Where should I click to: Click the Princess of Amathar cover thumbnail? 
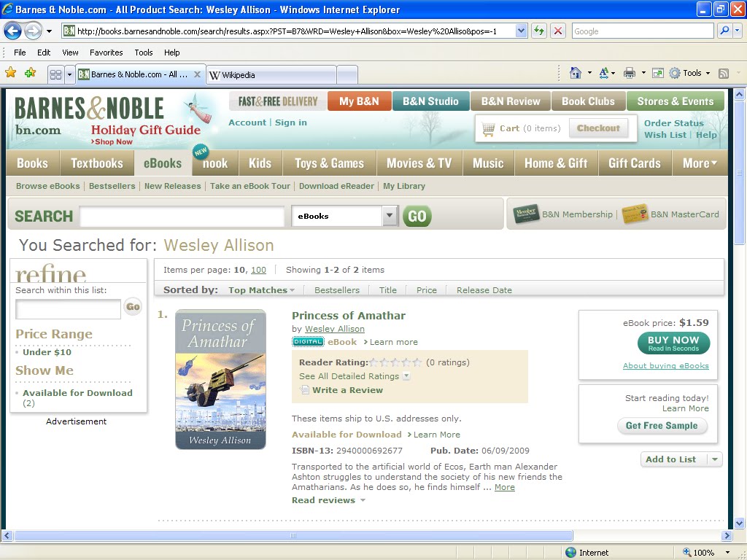pyautogui.click(x=220, y=379)
